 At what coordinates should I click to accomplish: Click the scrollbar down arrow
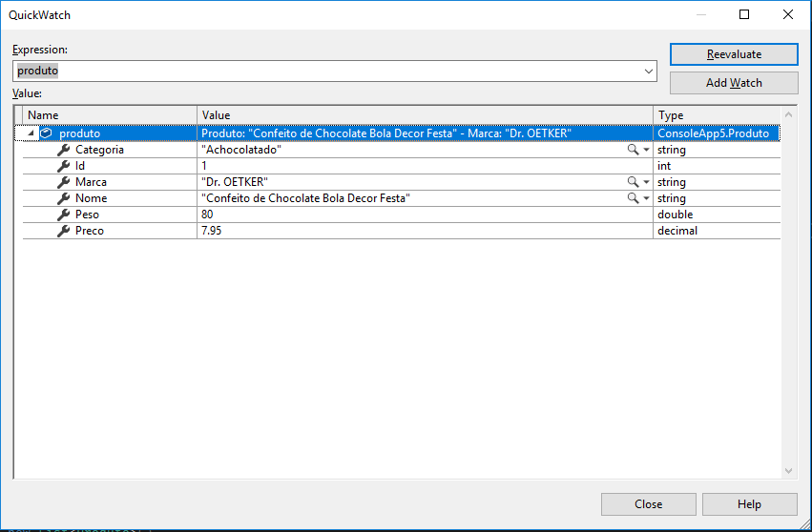[788, 471]
